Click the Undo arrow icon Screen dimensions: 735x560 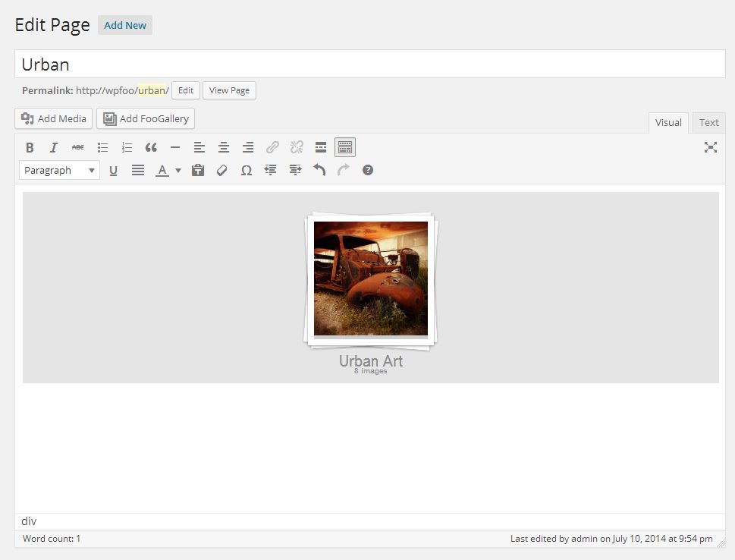coord(319,170)
